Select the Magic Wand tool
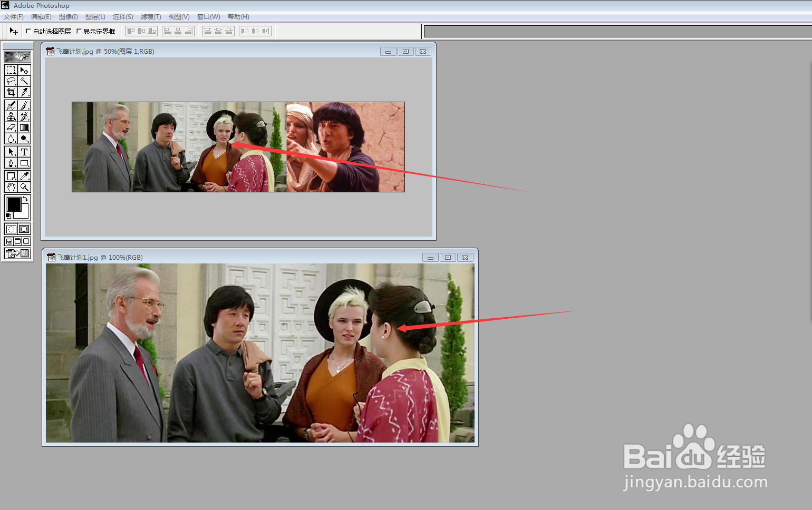This screenshot has height=510, width=812. coord(24,81)
